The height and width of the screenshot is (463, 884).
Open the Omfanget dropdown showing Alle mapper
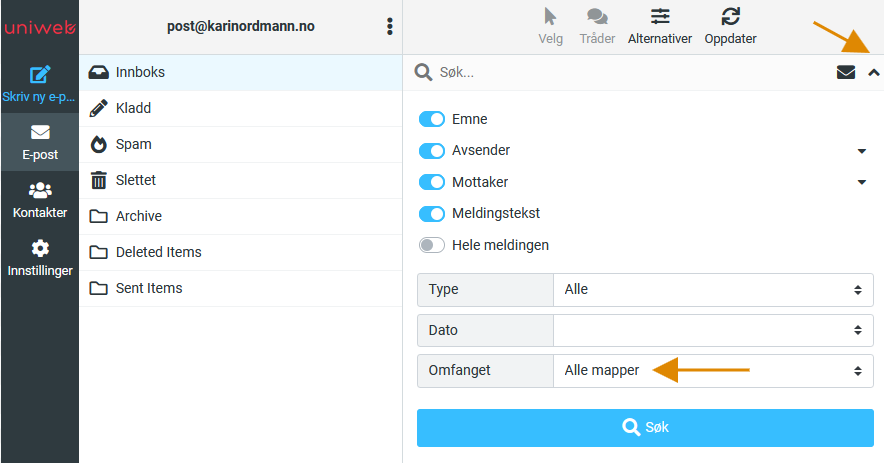(x=713, y=371)
